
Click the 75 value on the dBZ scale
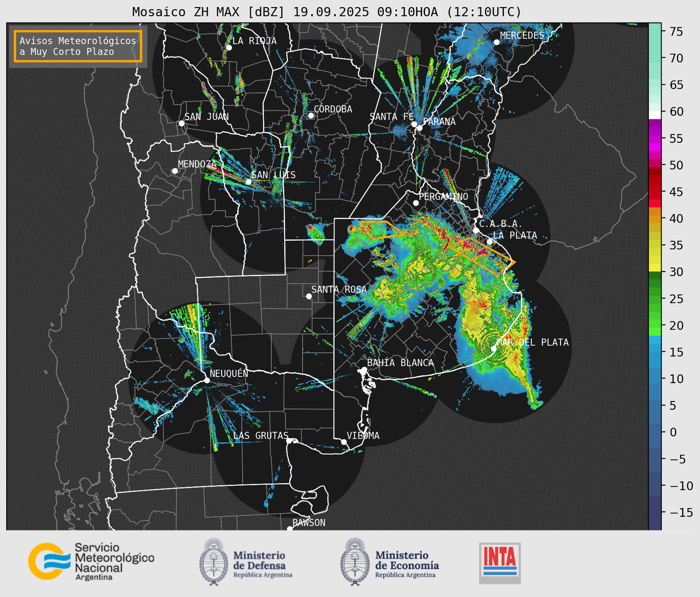point(676,31)
